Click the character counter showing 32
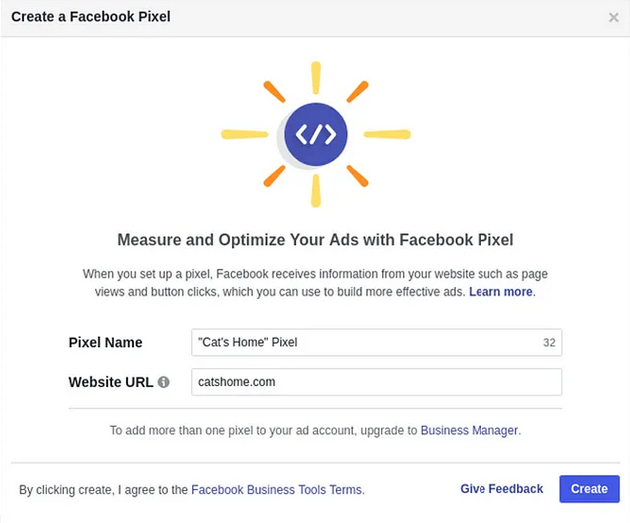Screen dimensions: 630x523 [549, 343]
